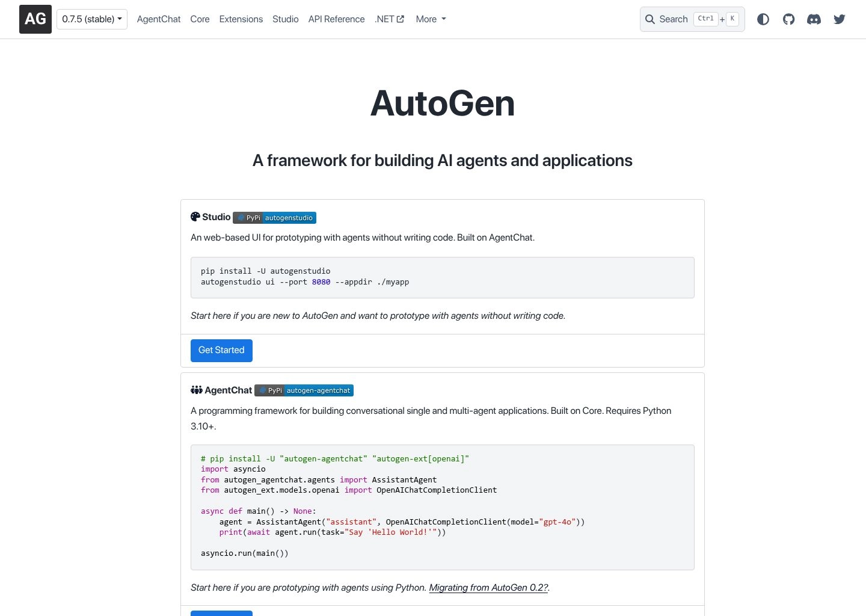Click the pip install autogenstudio code block
This screenshot has width=866, height=616.
443,277
